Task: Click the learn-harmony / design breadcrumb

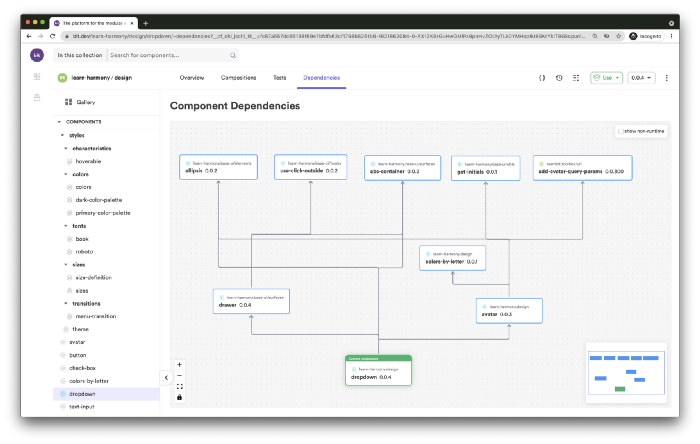Action: coord(101,78)
